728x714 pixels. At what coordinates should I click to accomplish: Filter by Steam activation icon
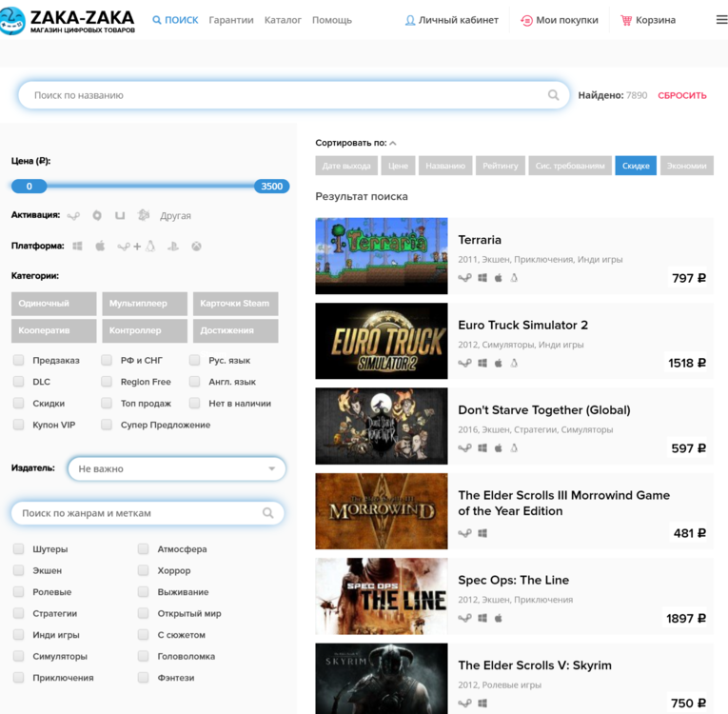[x=73, y=215]
